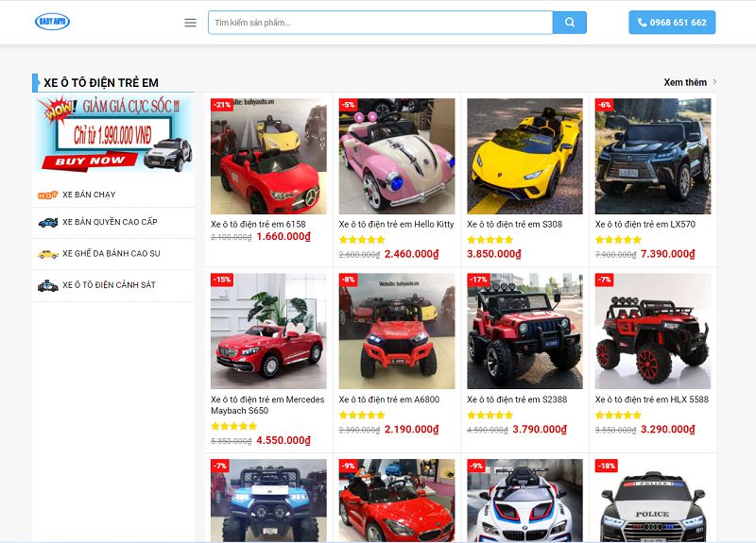Focus the product search field

tap(381, 23)
